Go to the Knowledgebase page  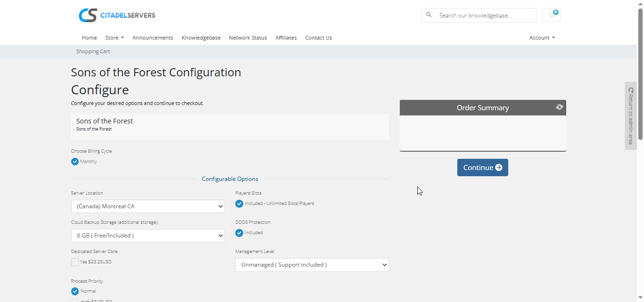coord(201,38)
